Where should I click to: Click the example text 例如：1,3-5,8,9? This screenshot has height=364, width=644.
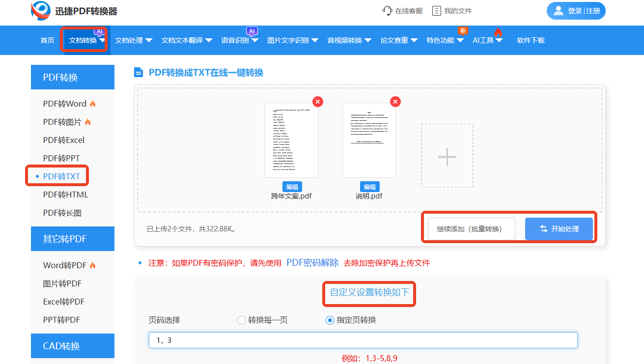pos(369,358)
